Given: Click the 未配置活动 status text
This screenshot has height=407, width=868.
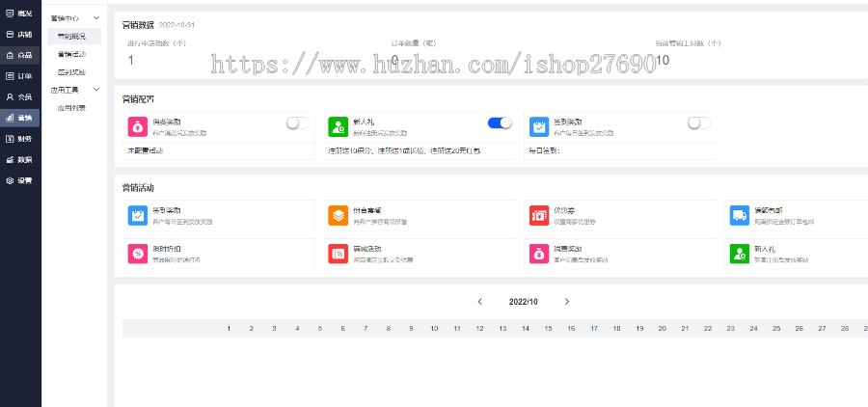Looking at the screenshot, I should pos(146,150).
